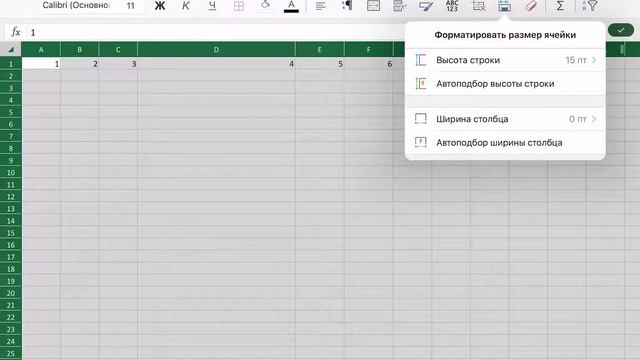Click cell F1 containing 6
The width and height of the screenshot is (640, 360).
point(369,64)
